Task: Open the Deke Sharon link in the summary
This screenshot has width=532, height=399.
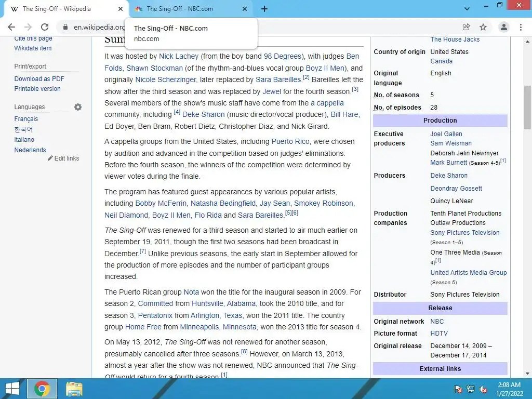Action: pyautogui.click(x=204, y=115)
